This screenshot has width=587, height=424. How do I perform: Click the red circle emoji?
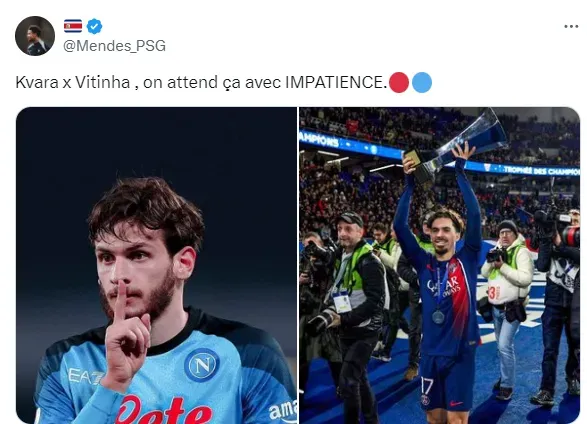399,83
